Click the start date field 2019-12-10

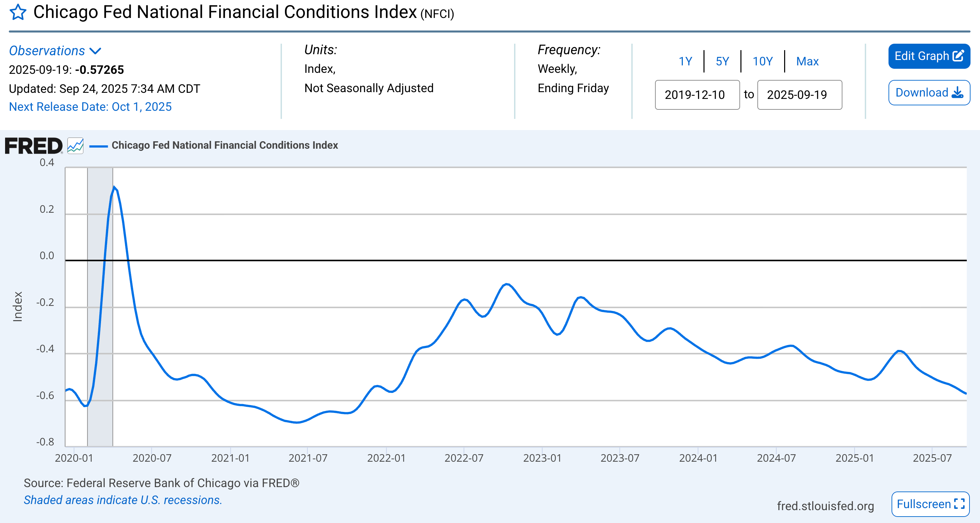coord(697,95)
